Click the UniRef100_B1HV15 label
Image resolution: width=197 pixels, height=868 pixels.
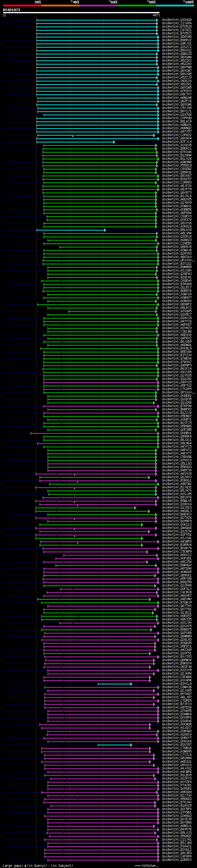177,806
